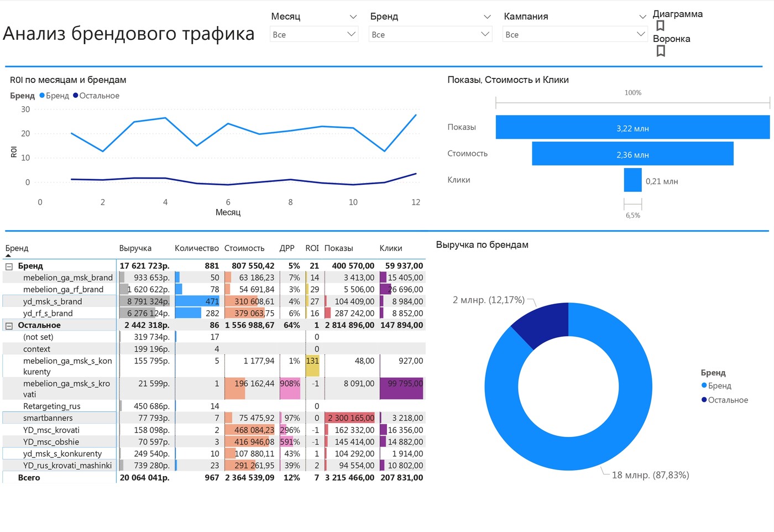Click the Остальное color dot in donut legend

click(x=704, y=400)
